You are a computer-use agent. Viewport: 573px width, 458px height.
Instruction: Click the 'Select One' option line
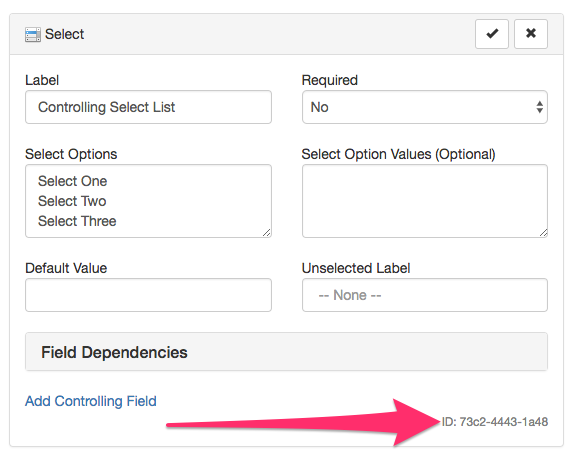(72, 181)
